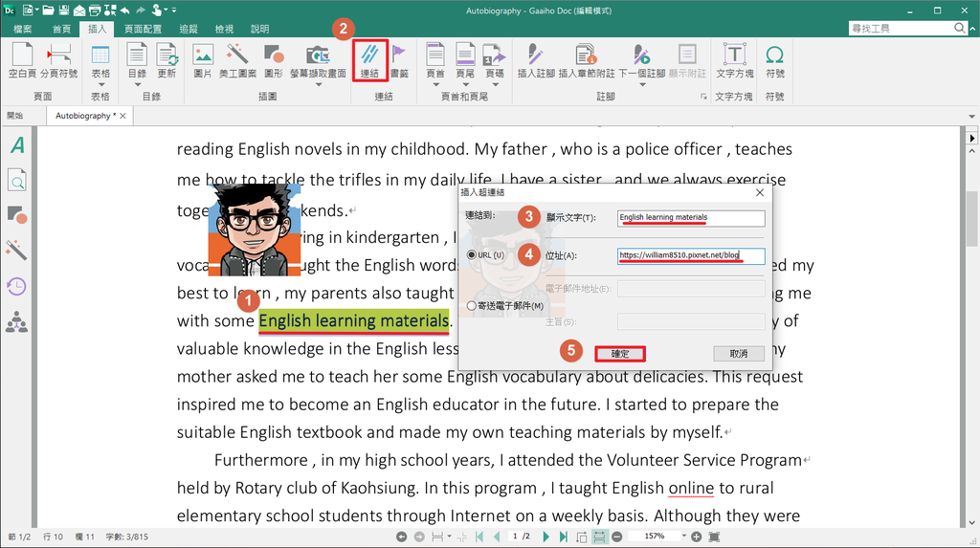Screen dimensions: 980x548
Task: Switch to the 頁面配置 ribbon tab
Action: [x=142, y=30]
